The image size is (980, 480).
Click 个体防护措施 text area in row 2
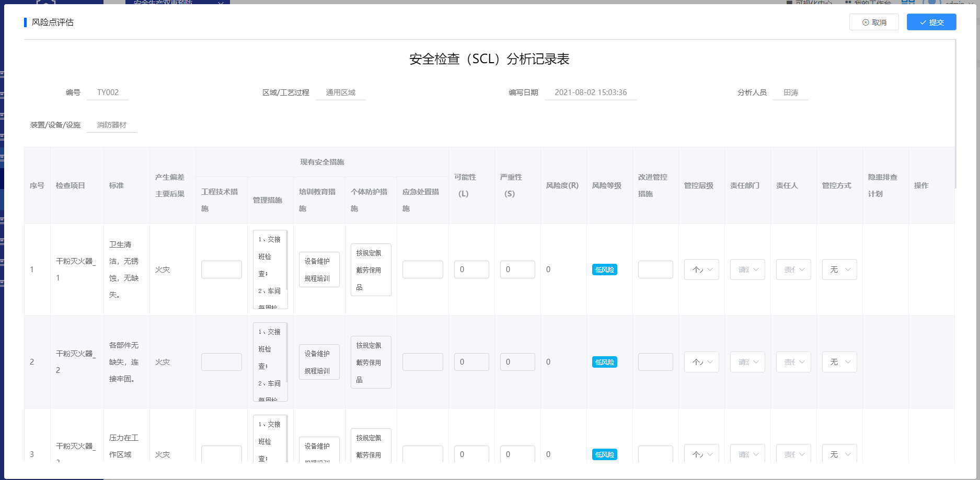371,362
